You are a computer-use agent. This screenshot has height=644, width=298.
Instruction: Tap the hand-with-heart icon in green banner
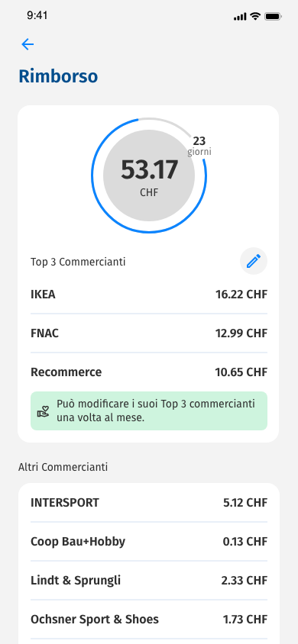[x=43, y=411]
